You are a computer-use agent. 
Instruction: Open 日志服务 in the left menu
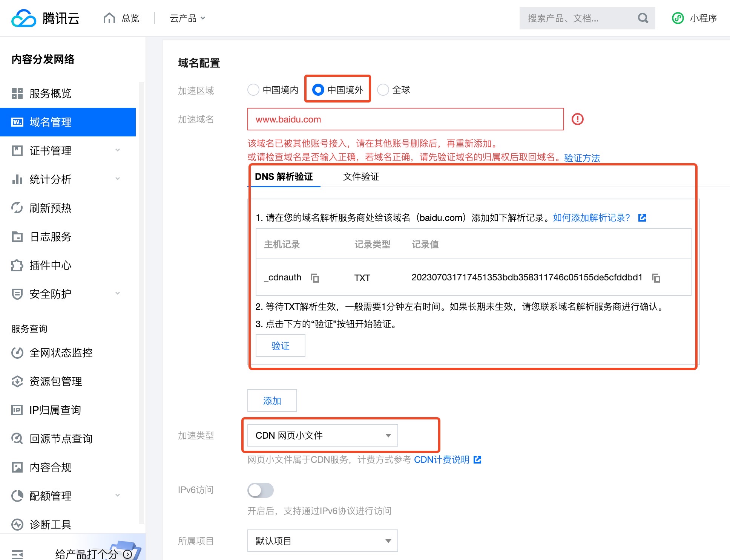[x=51, y=237]
